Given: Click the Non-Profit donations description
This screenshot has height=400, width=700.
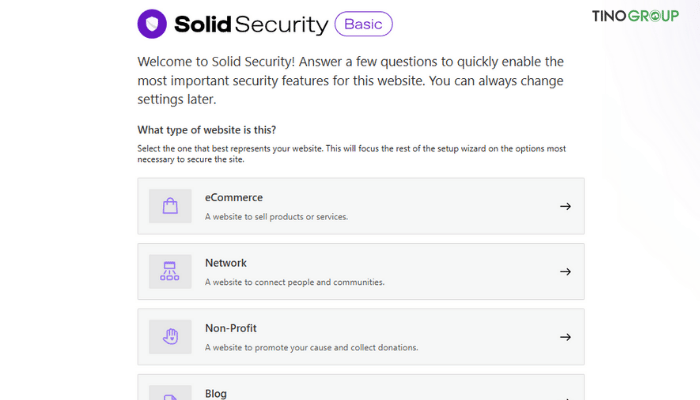Looking at the screenshot, I should click(312, 347).
